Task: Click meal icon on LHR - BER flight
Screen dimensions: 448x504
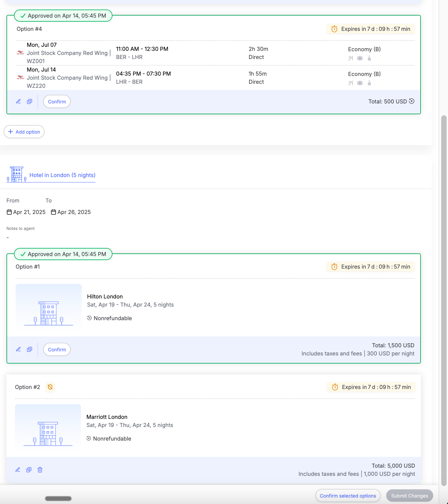Action: point(351,83)
